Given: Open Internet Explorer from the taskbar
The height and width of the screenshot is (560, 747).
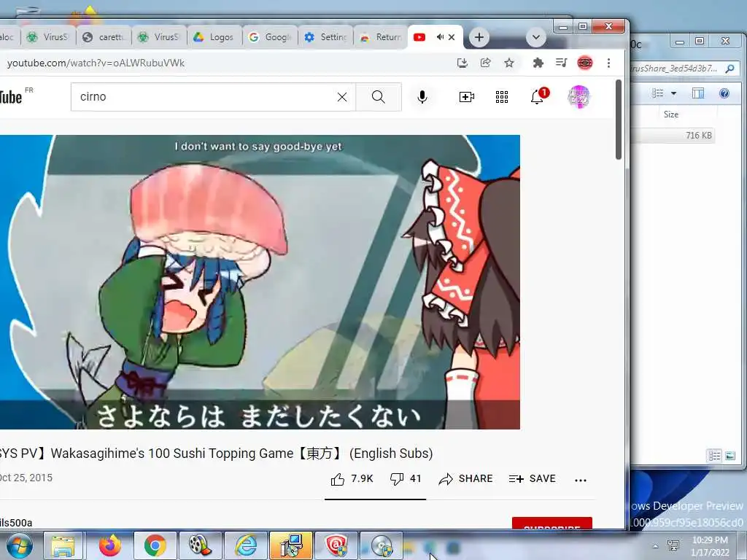Looking at the screenshot, I should (247, 545).
